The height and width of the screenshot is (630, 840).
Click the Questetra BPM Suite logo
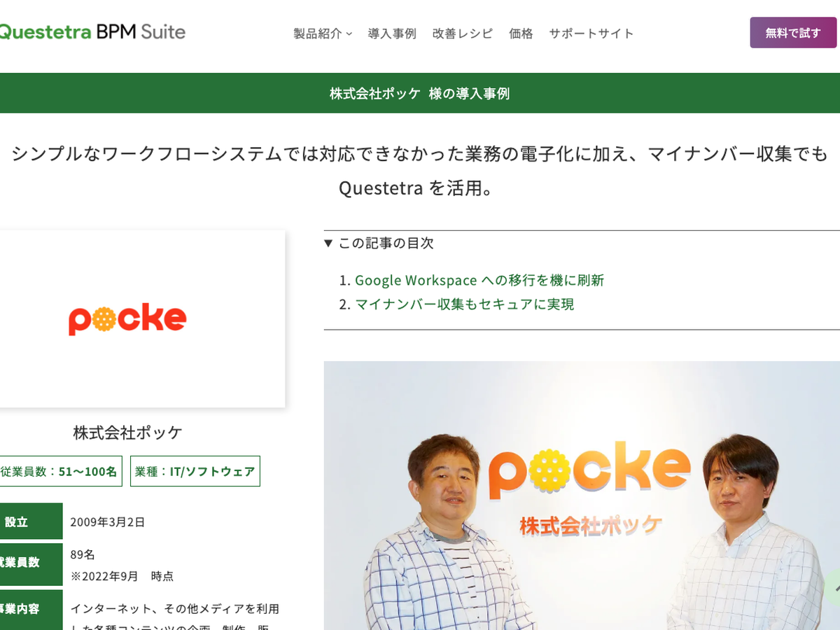click(92, 32)
